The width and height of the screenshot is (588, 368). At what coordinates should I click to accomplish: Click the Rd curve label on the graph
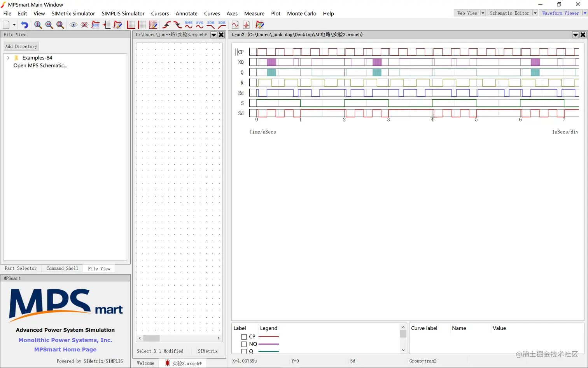[241, 93]
